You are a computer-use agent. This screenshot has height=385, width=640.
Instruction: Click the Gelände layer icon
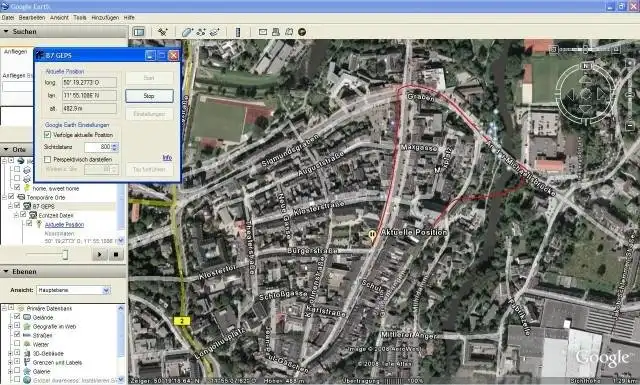(x=27, y=317)
